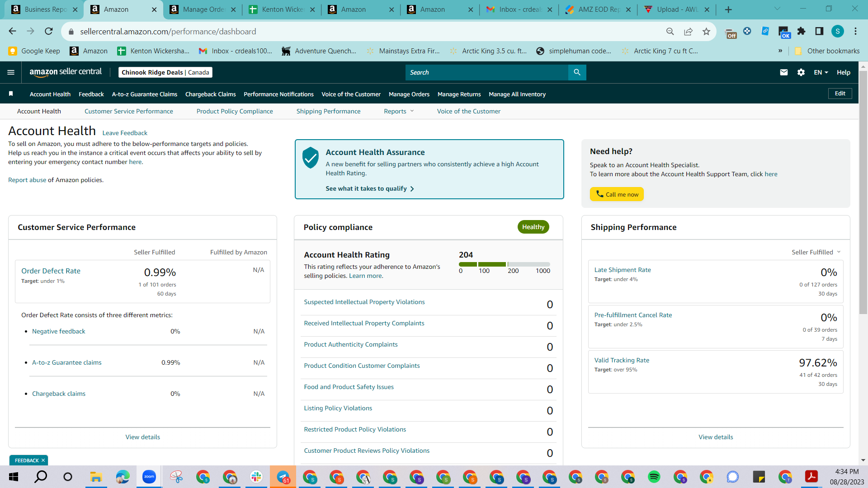
Task: Open the Seller Central hamburger menu
Action: 11,72
